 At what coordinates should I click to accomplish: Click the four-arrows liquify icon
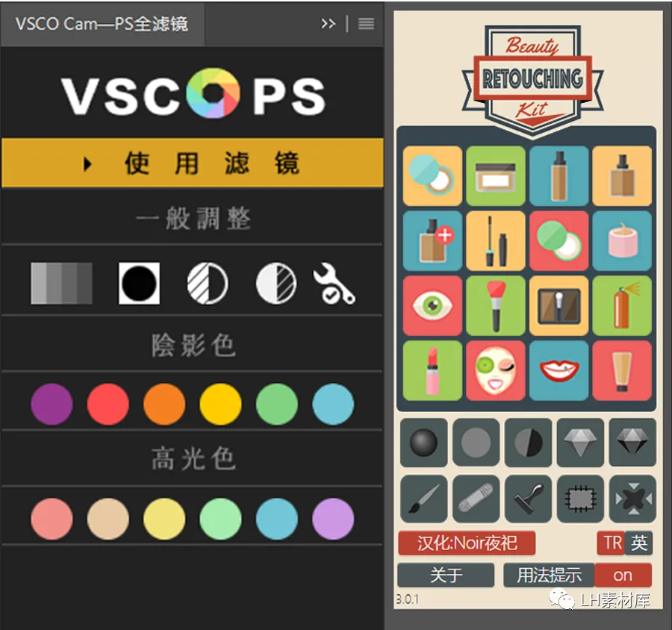pyautogui.click(x=632, y=499)
